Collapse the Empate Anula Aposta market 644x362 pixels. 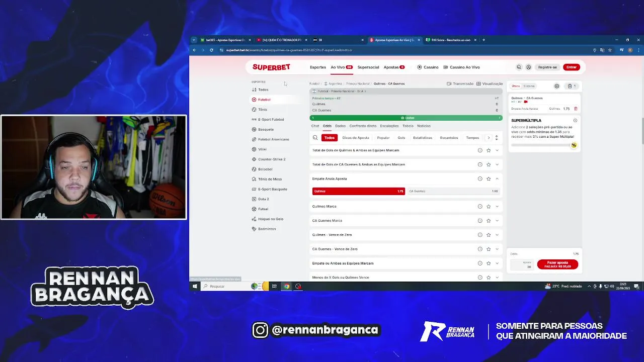[x=497, y=178]
